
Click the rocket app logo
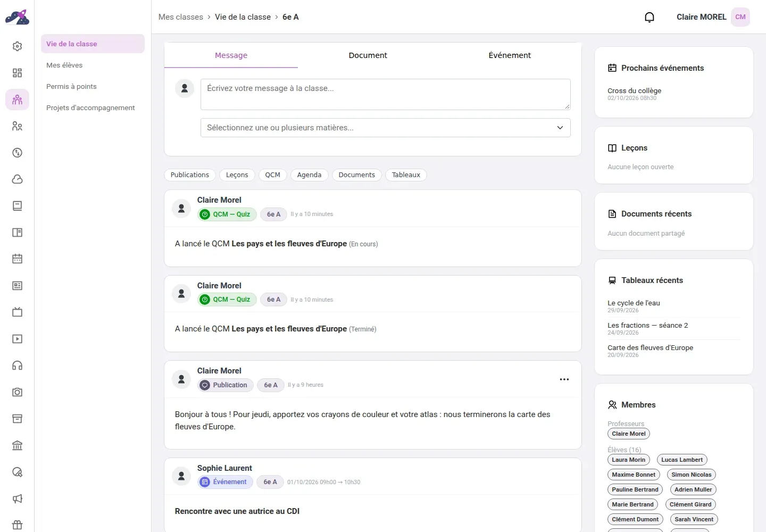[17, 17]
